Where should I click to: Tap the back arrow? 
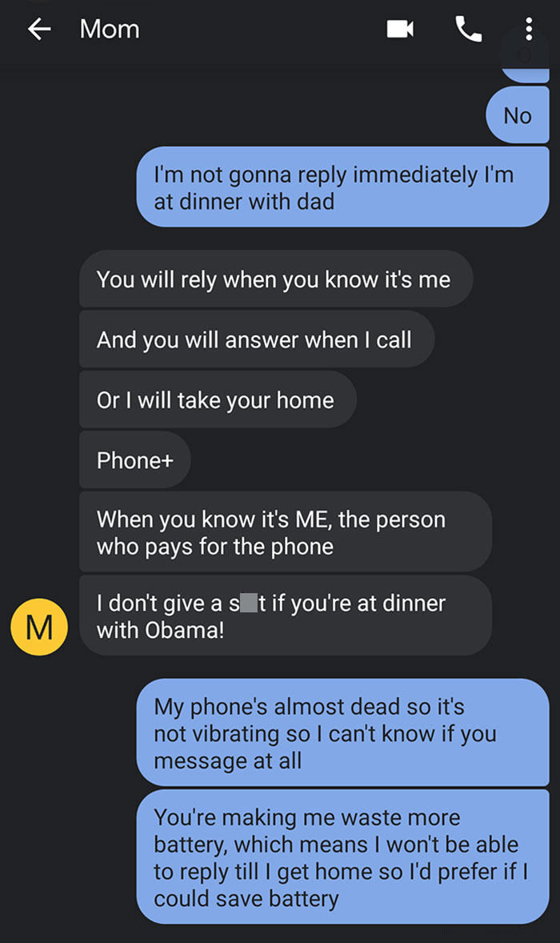coord(39,29)
